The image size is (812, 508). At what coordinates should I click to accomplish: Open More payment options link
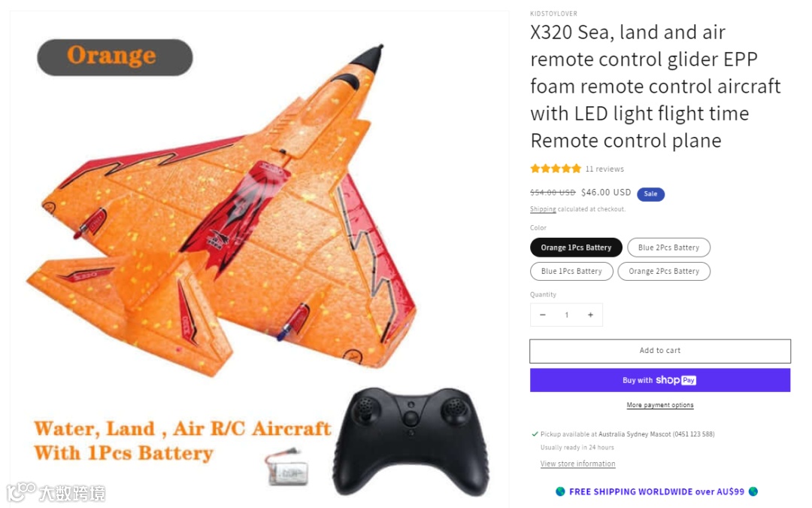pyautogui.click(x=660, y=405)
